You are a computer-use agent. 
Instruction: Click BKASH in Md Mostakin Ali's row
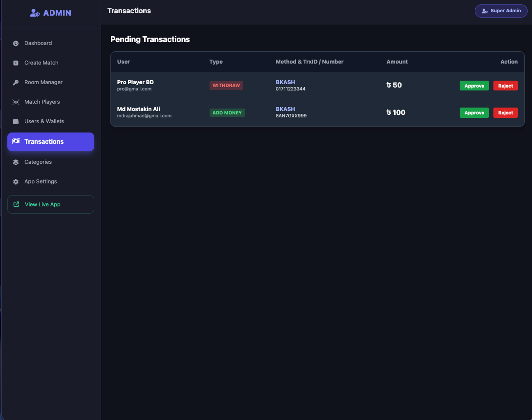click(x=285, y=109)
